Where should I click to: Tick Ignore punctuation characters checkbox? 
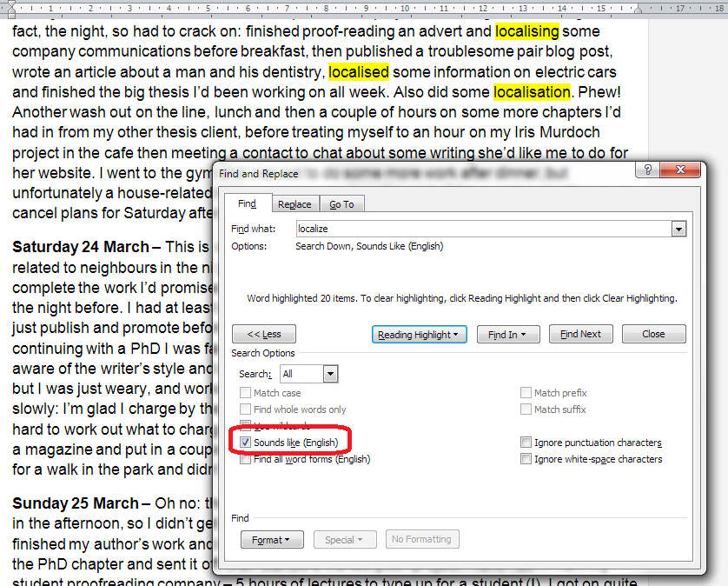click(526, 443)
